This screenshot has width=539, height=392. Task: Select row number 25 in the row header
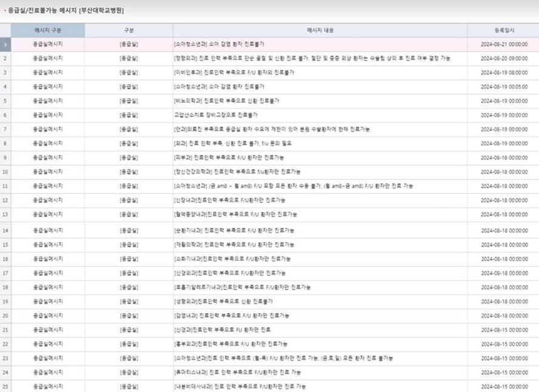pos(5,387)
